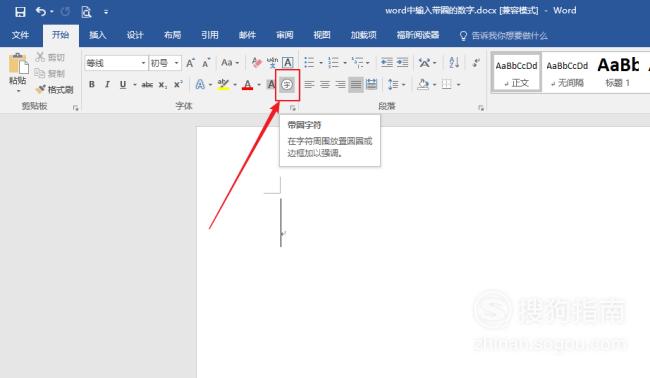
Task: Open the Font dialog launcher
Action: 293,108
